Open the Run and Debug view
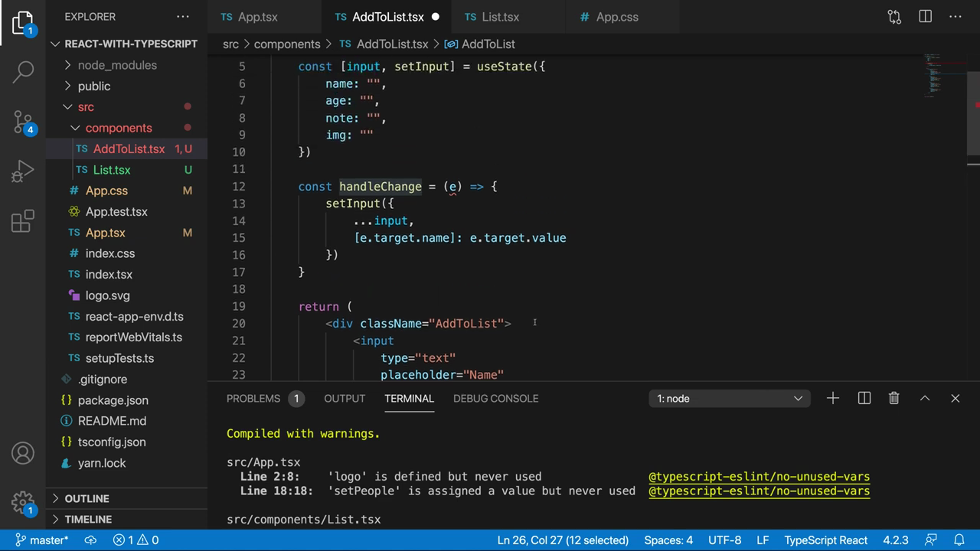This screenshot has width=980, height=551. point(23,171)
